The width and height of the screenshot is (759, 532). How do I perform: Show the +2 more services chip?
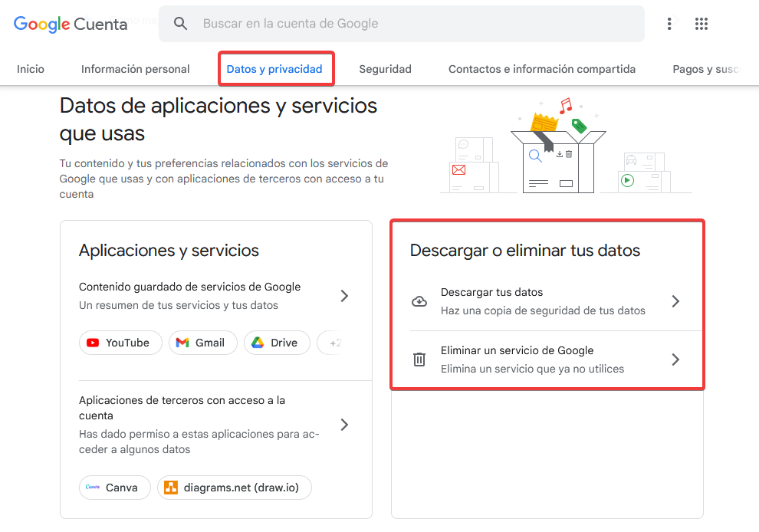point(333,343)
